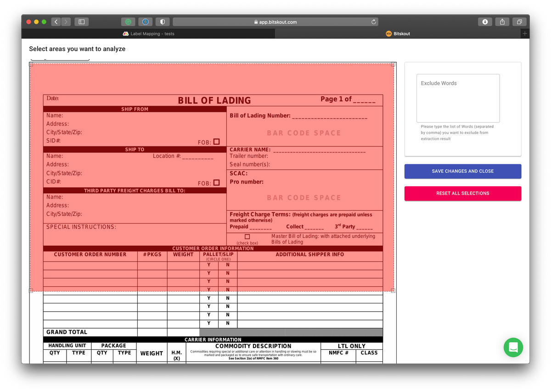Image resolution: width=551 pixels, height=392 pixels.
Task: Grab the top-left selection handle
Action: coord(31,64)
